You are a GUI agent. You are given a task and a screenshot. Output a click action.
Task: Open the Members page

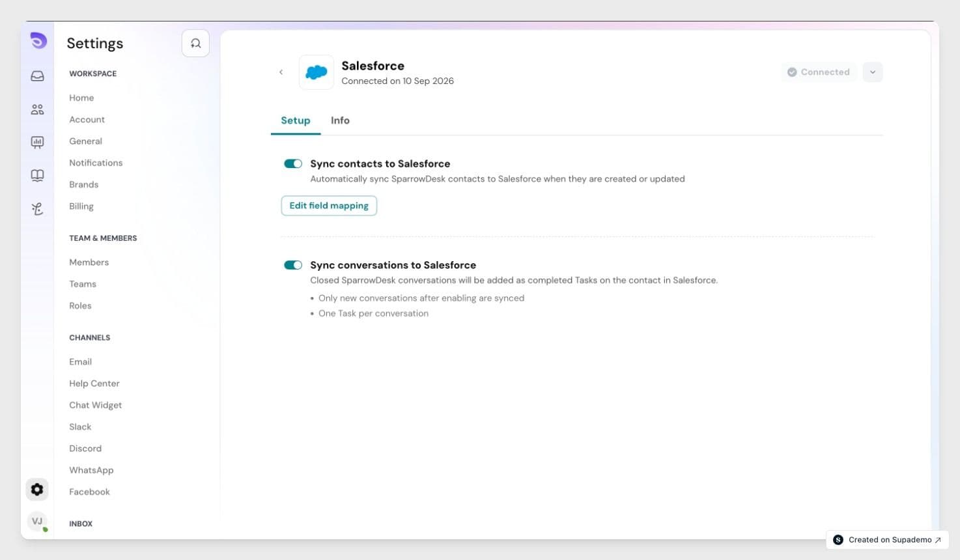pos(89,262)
